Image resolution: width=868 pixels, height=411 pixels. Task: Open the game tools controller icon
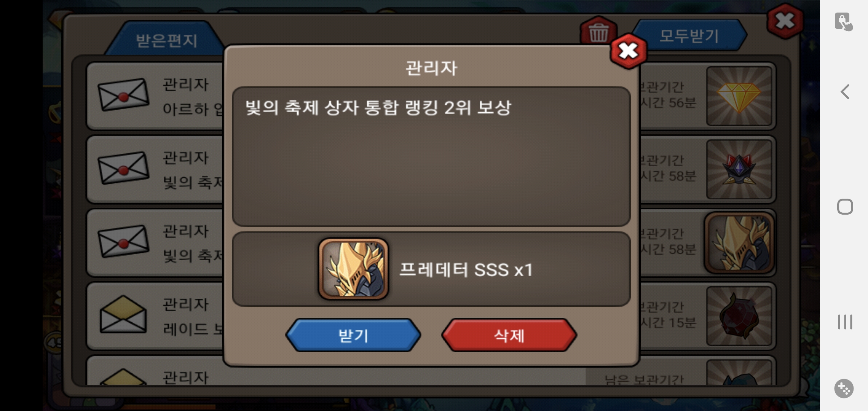(x=844, y=389)
